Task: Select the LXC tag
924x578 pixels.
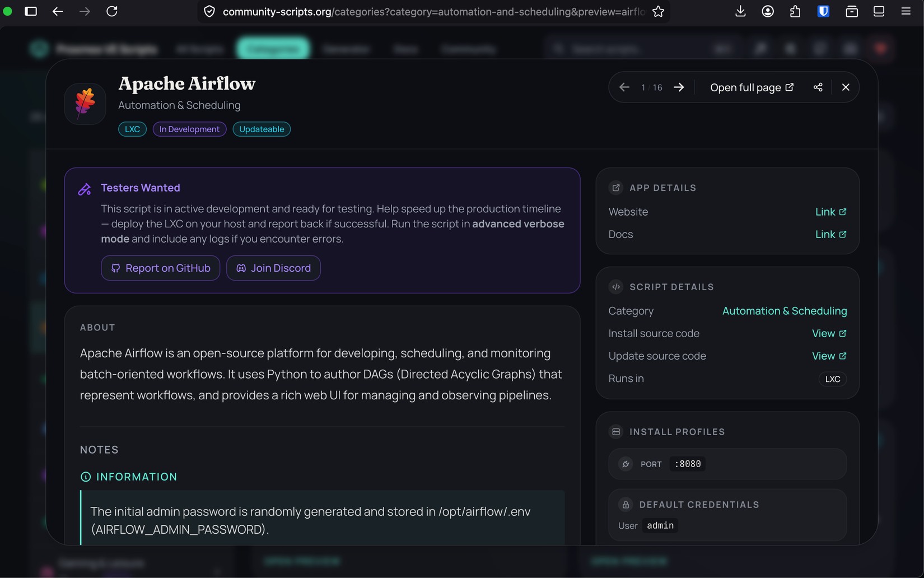Action: [x=132, y=129]
